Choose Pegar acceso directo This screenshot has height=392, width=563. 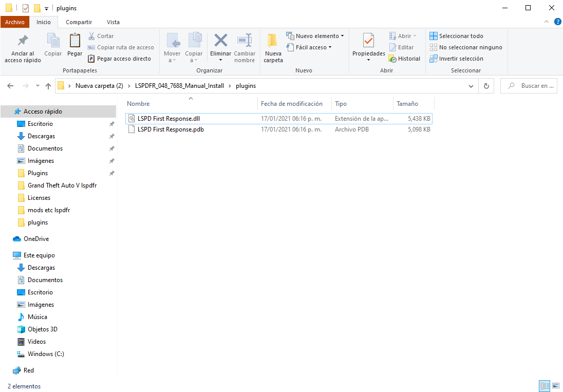click(x=120, y=59)
